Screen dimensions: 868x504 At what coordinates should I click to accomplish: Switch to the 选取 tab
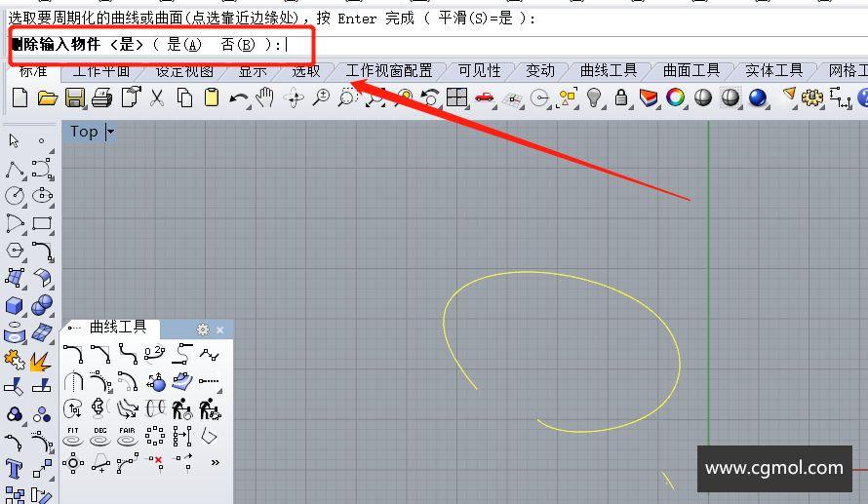pos(306,71)
